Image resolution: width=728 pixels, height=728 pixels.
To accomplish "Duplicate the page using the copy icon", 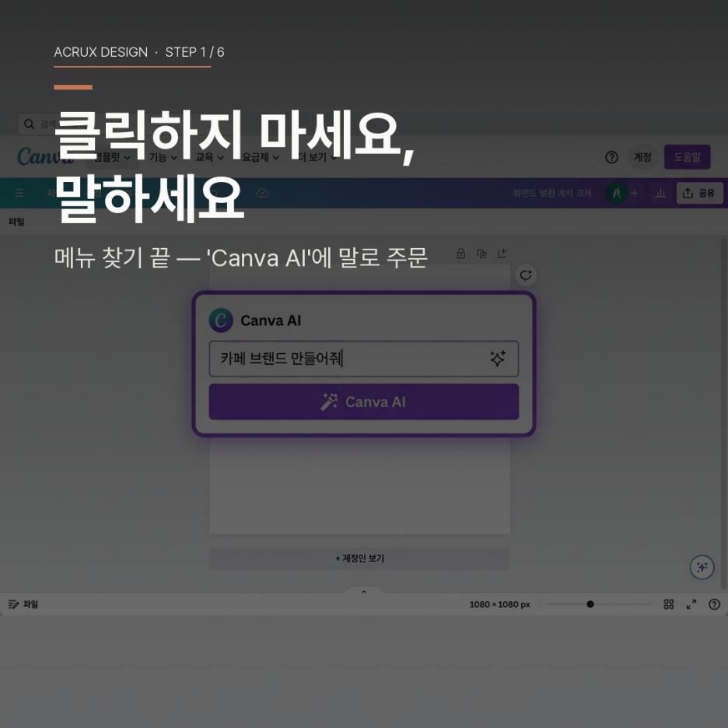I will pyautogui.click(x=481, y=254).
